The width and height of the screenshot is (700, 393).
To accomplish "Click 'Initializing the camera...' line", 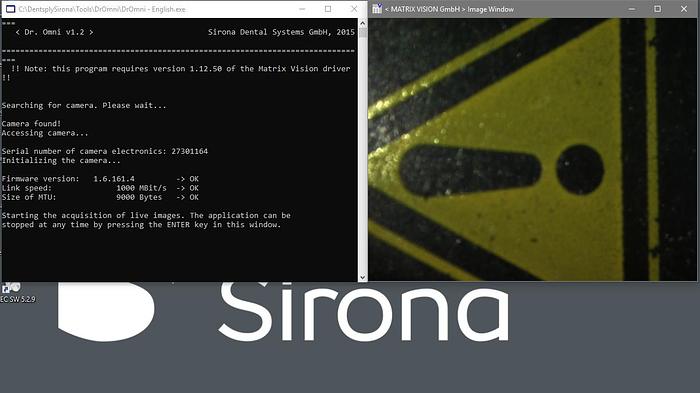I will (x=61, y=160).
